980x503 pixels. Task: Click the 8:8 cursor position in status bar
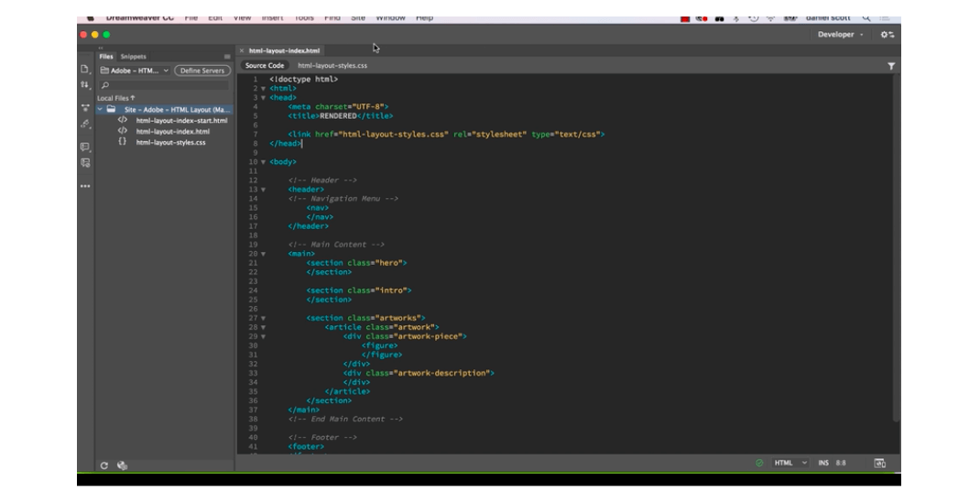841,463
